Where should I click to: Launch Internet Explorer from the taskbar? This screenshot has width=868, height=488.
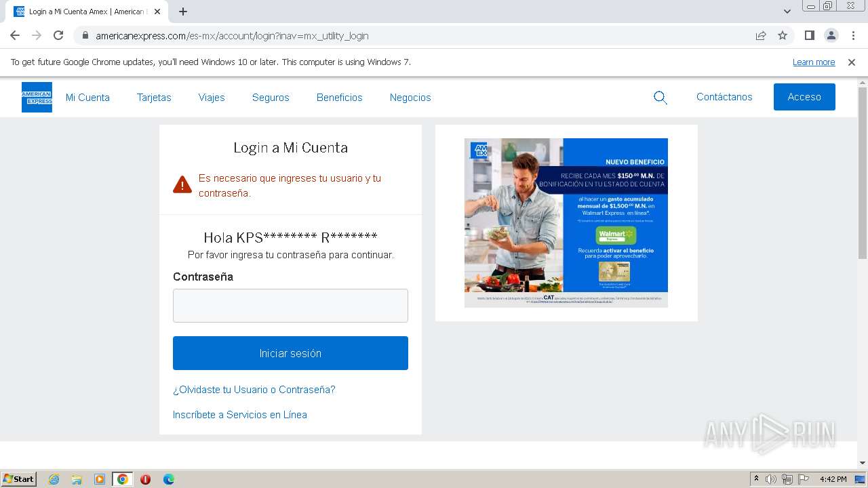pyautogui.click(x=54, y=479)
